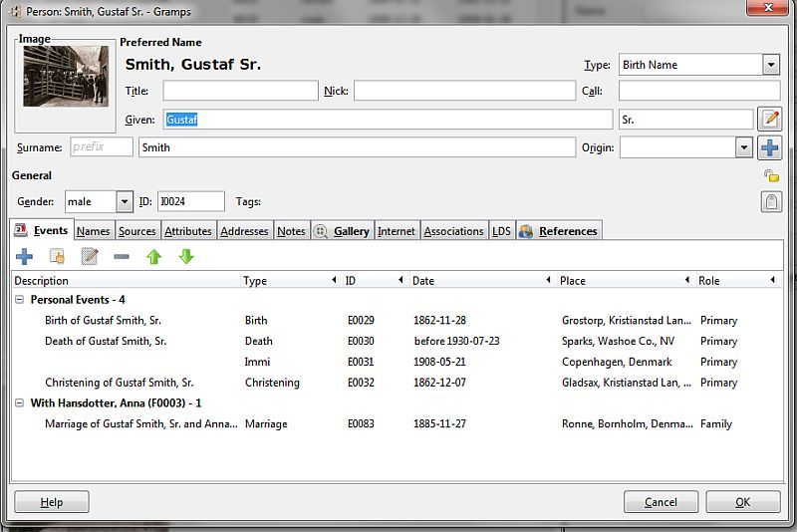Click the suffix field containing Sr.
Viewport: 797px width, 532px height.
click(x=686, y=120)
